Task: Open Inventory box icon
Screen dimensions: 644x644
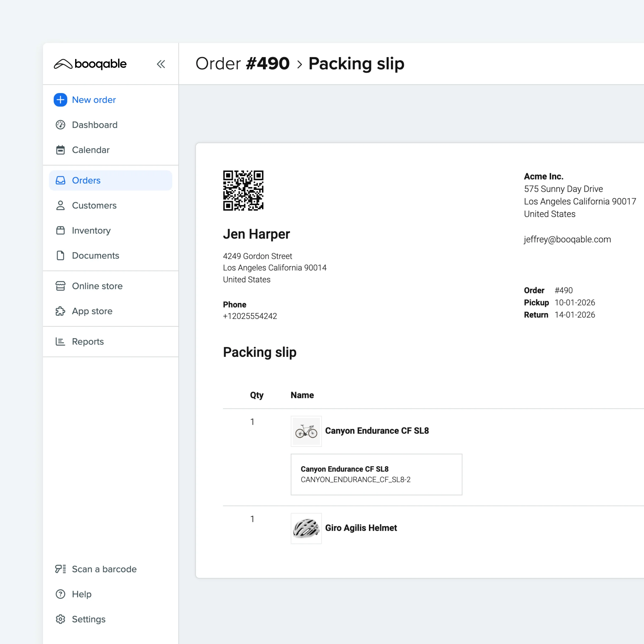Action: tap(60, 230)
